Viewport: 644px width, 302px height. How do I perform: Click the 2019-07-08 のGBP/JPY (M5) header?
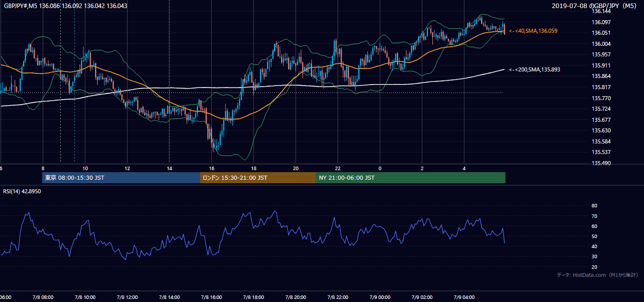[595, 6]
